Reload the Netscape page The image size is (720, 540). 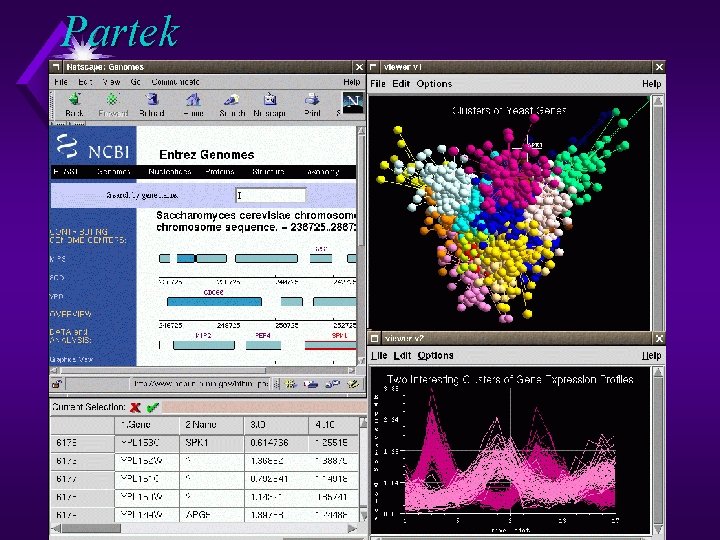152,105
